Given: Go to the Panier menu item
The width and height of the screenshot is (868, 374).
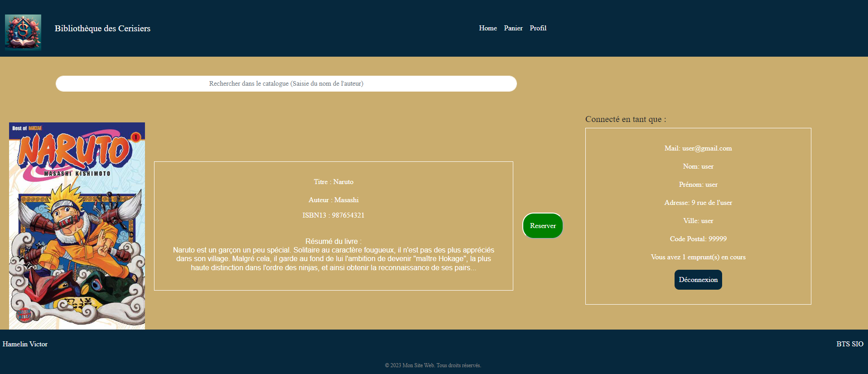Looking at the screenshot, I should coord(513,28).
